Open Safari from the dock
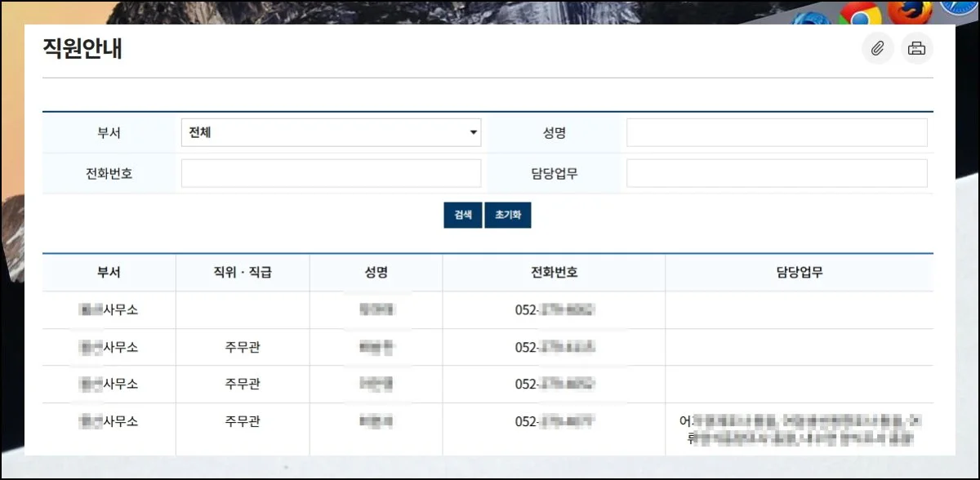The width and height of the screenshot is (980, 480). 960,8
